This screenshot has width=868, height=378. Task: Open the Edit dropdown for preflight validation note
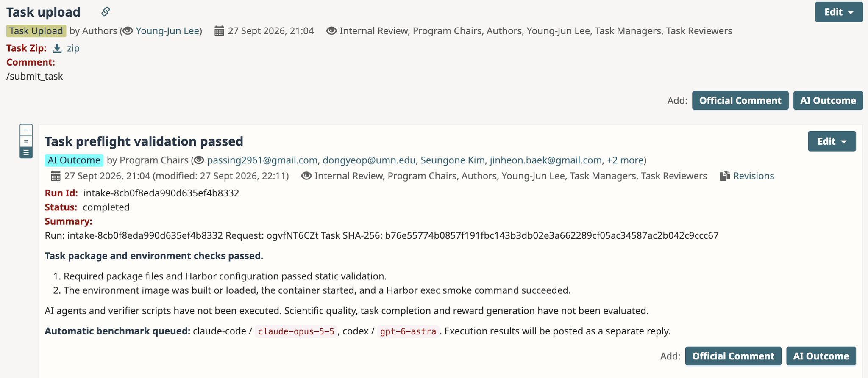(832, 141)
